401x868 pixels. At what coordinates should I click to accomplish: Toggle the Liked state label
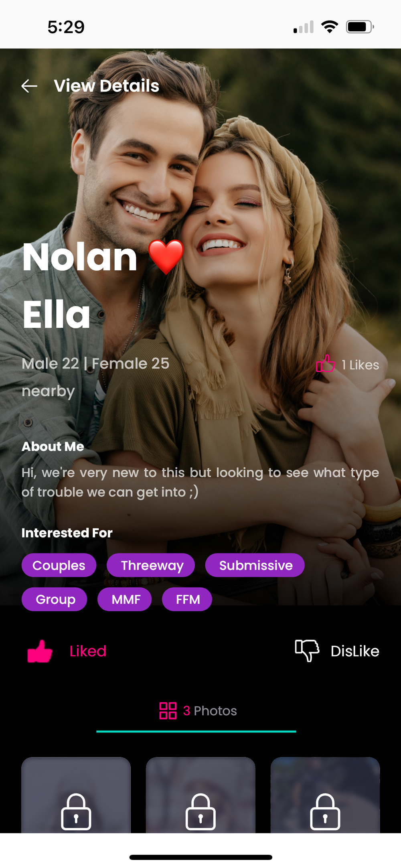point(88,651)
